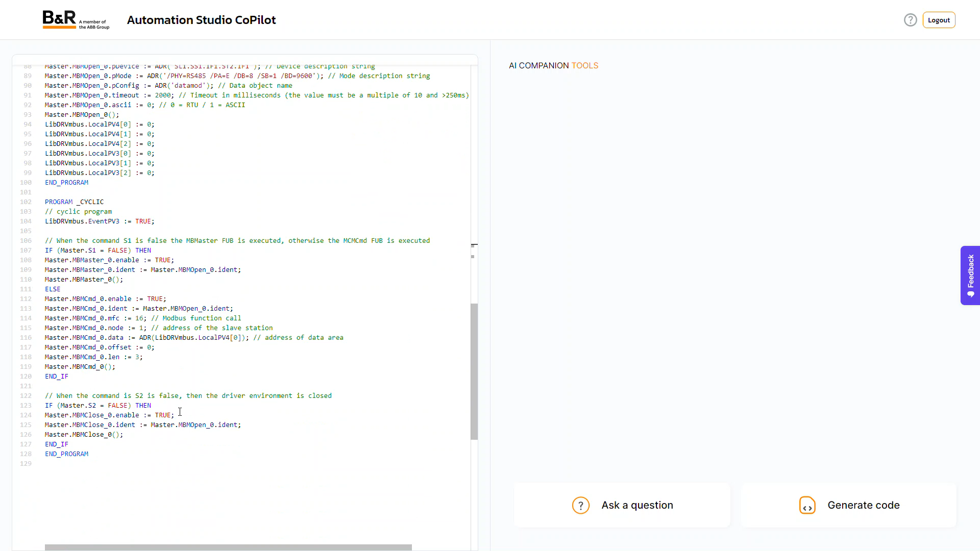Click the AI COMPANION TOOLS heading

(553, 65)
